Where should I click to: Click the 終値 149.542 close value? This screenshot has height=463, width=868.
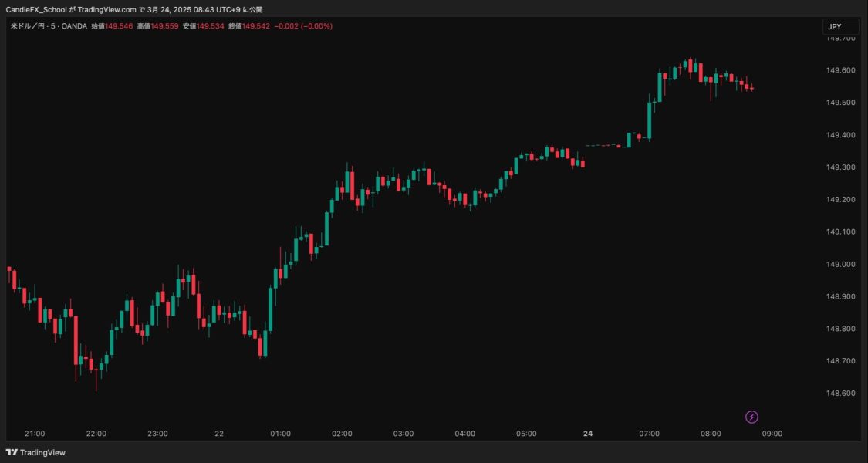[x=249, y=26]
